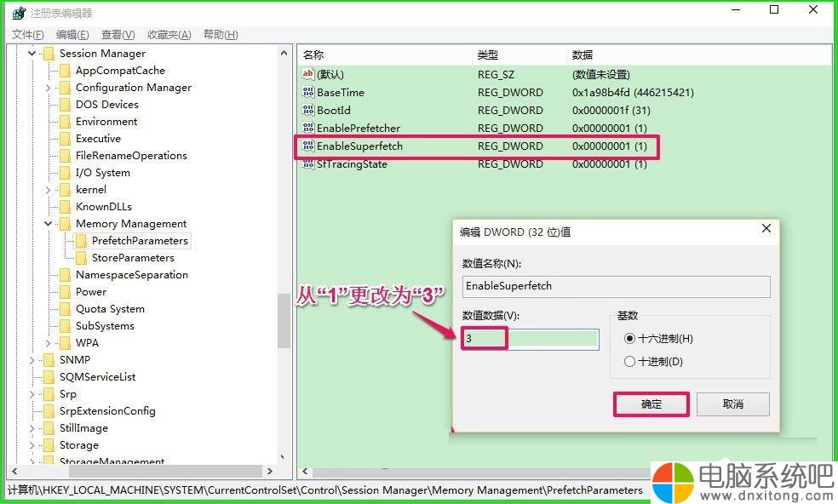Expand the Storage tree node
This screenshot has height=504, width=838.
(x=32, y=445)
